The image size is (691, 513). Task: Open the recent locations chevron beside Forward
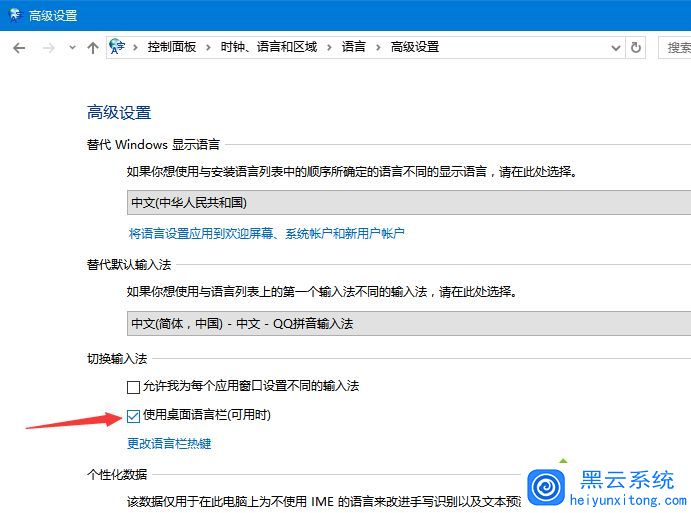click(x=71, y=47)
